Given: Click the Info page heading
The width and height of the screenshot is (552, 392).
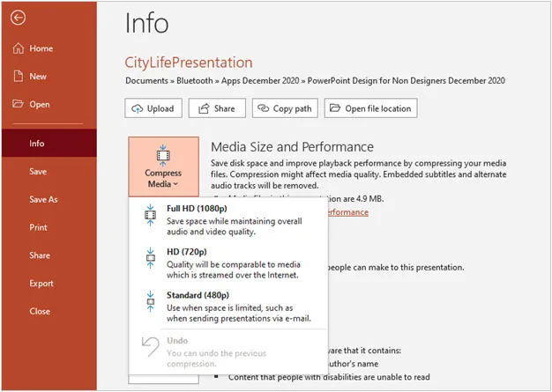Looking at the screenshot, I should [x=146, y=23].
